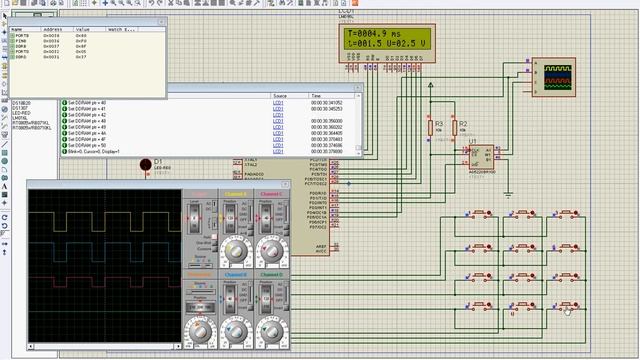Select the Junction dot mode tool

pyautogui.click(x=4, y=32)
